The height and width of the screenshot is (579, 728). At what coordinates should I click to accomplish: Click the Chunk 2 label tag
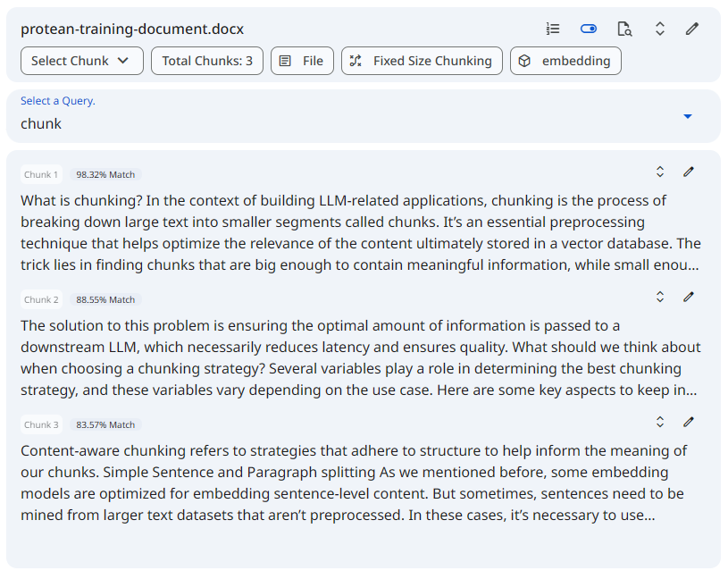pyautogui.click(x=41, y=299)
